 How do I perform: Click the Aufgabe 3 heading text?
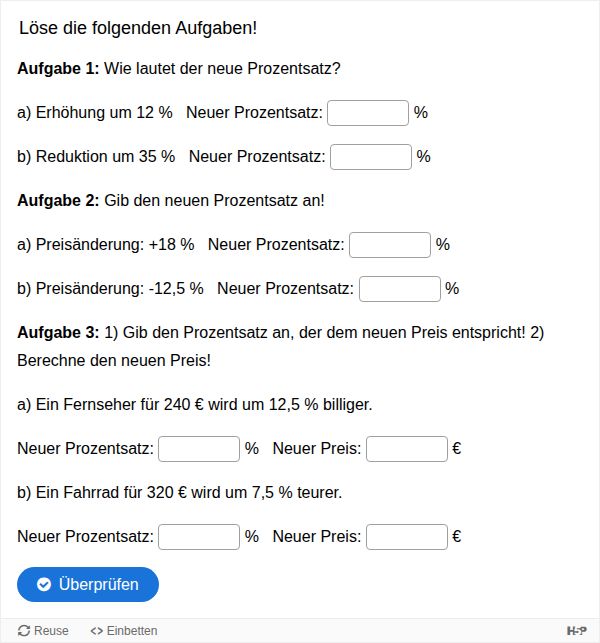pos(58,333)
